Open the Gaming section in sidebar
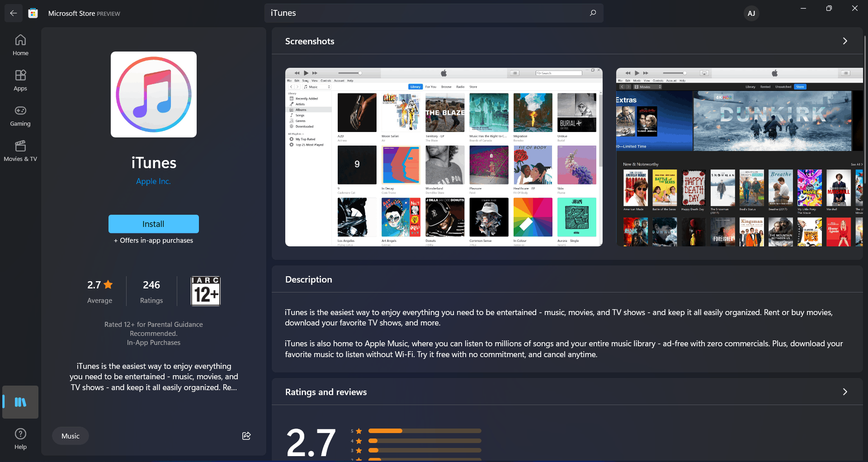 [x=20, y=116]
